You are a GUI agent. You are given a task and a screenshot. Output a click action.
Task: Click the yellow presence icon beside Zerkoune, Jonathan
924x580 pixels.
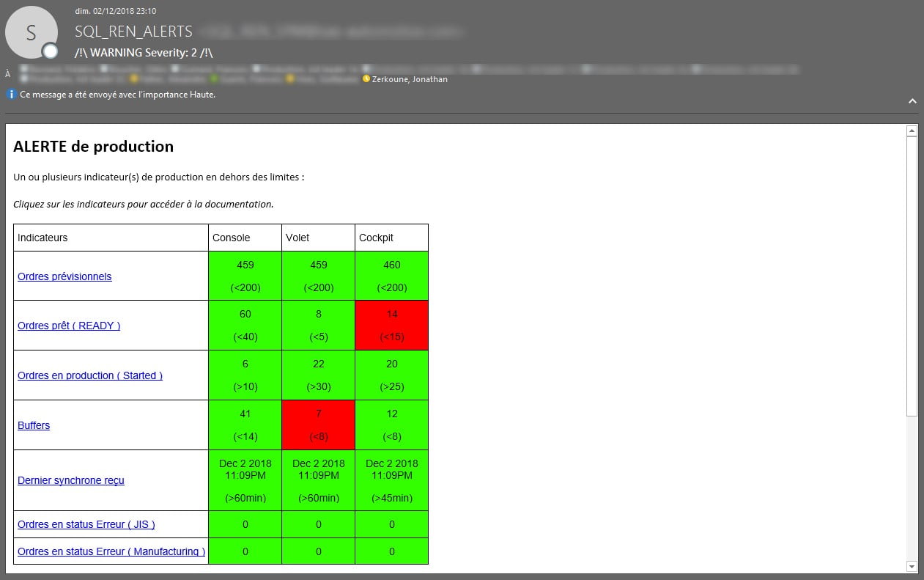[x=366, y=79]
